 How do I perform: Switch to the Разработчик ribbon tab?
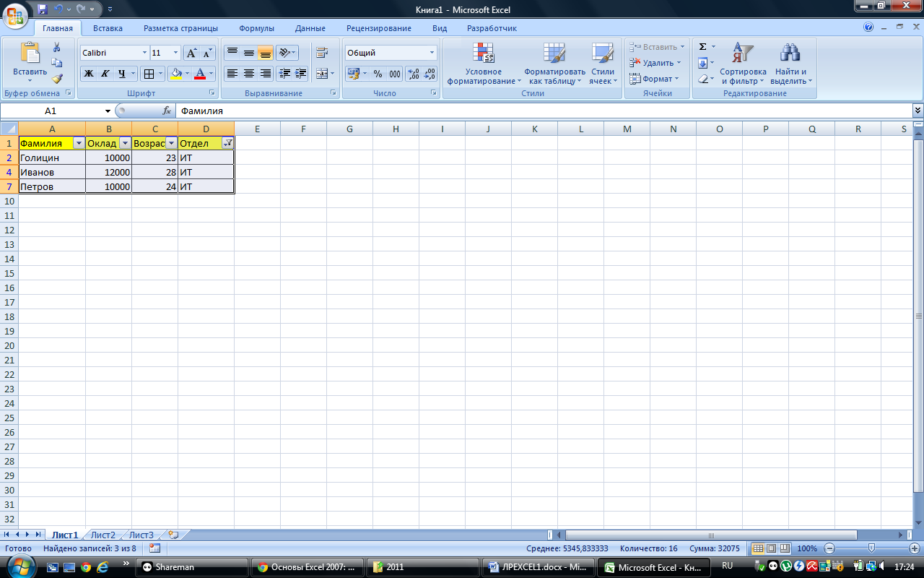coord(492,28)
